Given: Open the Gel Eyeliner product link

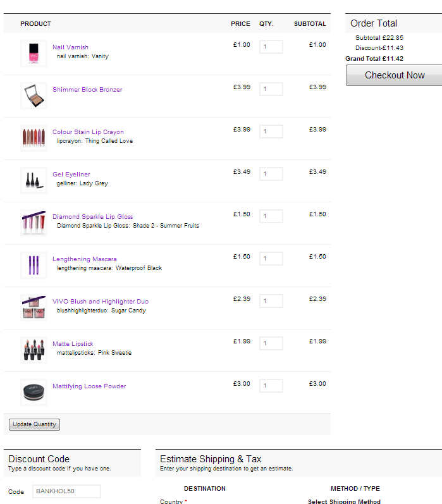Looking at the screenshot, I should pyautogui.click(x=71, y=175).
